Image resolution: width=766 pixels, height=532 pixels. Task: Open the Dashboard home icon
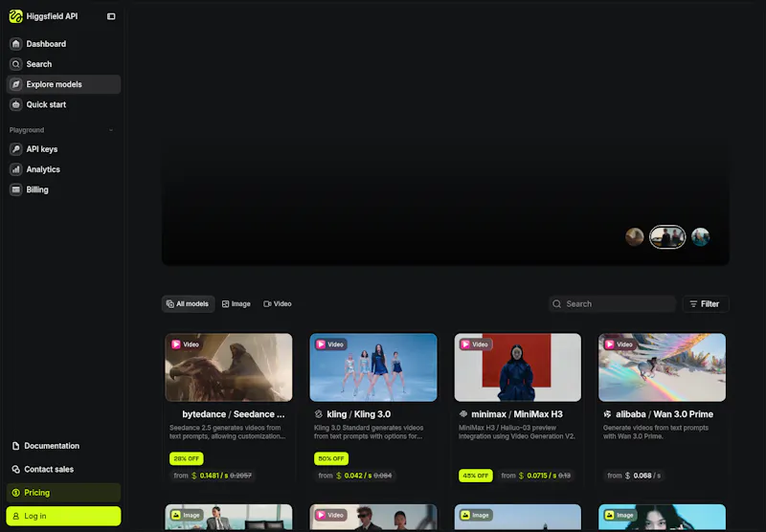point(15,44)
